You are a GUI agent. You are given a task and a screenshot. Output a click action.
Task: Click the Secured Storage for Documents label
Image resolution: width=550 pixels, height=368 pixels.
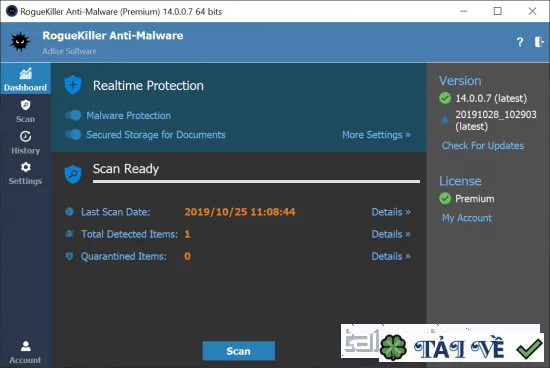click(x=156, y=135)
